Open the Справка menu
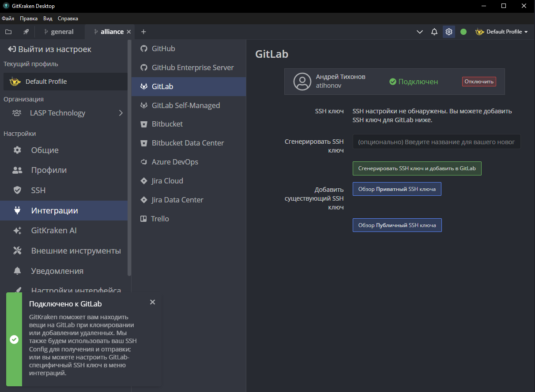The image size is (535, 392). [68, 19]
